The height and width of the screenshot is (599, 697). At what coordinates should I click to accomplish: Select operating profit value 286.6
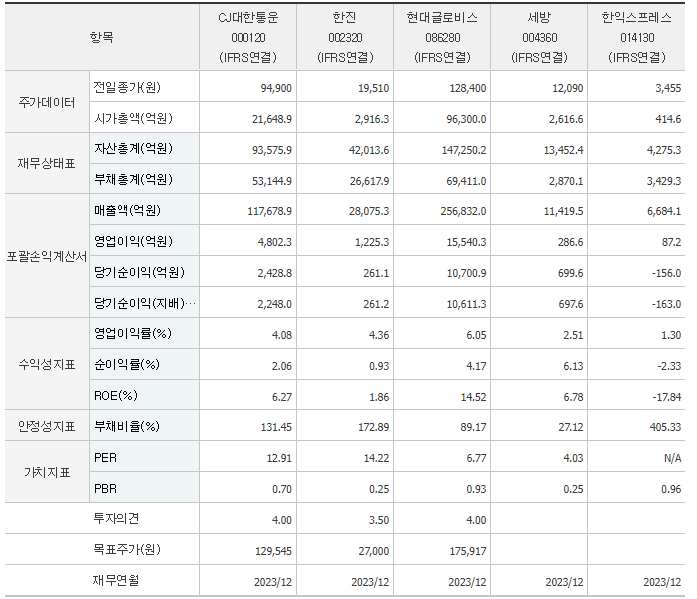(570, 242)
